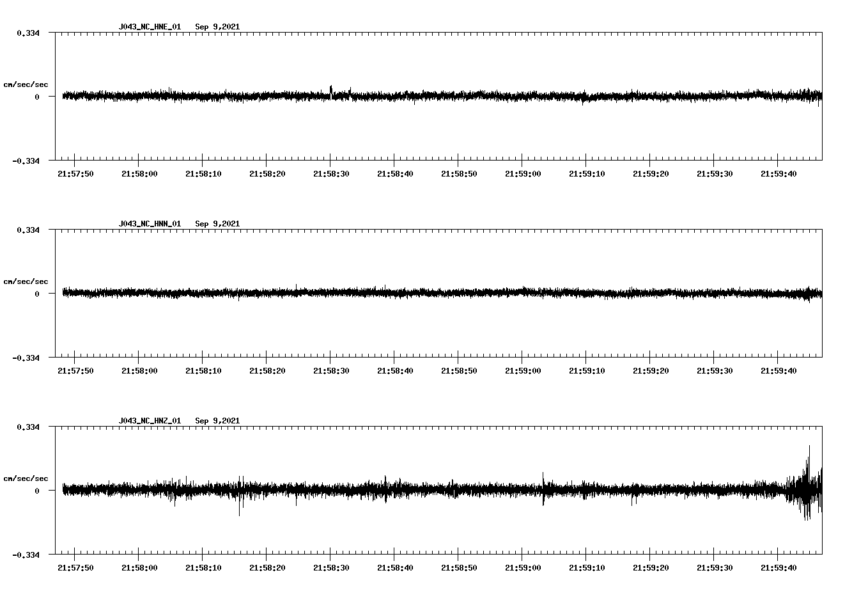Click the zero baseline label on HNE plot
The height and width of the screenshot is (591, 868).
coord(37,97)
